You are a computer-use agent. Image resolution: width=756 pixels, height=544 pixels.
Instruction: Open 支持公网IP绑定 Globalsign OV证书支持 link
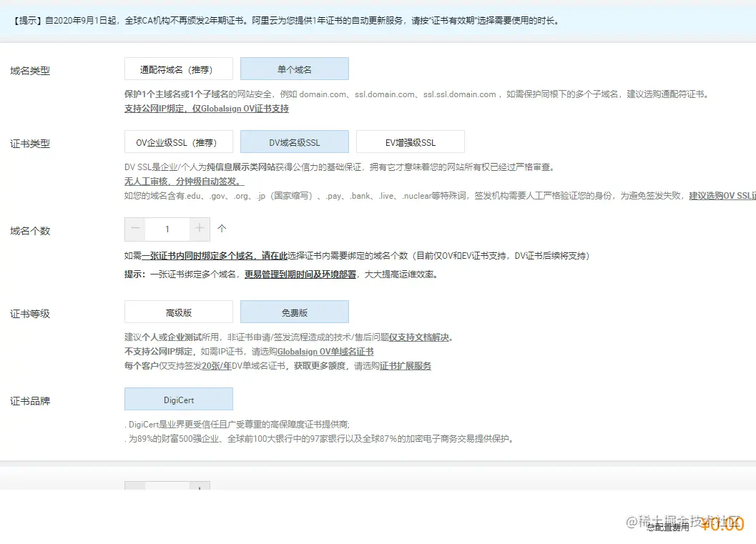coord(207,109)
